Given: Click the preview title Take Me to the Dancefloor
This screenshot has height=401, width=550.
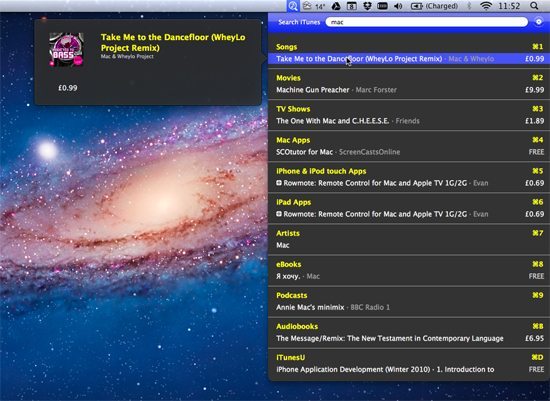Looking at the screenshot, I should (x=173, y=42).
